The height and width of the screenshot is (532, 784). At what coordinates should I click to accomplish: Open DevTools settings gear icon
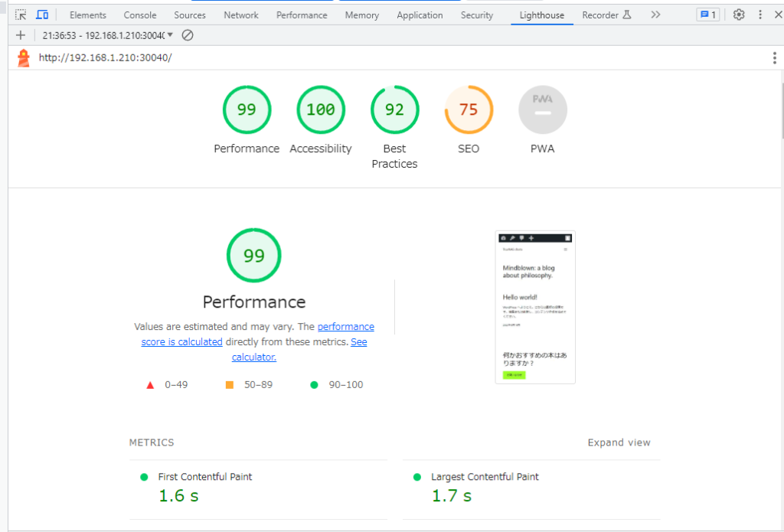pyautogui.click(x=738, y=15)
